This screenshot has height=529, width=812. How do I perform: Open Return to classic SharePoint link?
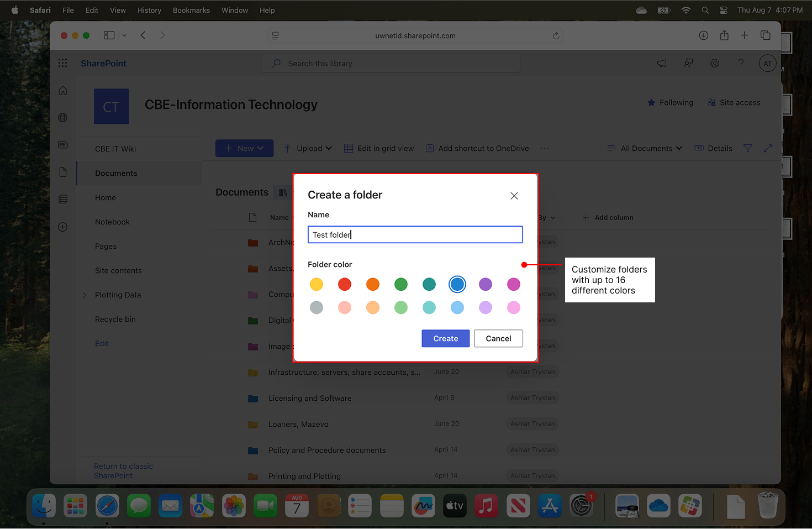tap(123, 470)
